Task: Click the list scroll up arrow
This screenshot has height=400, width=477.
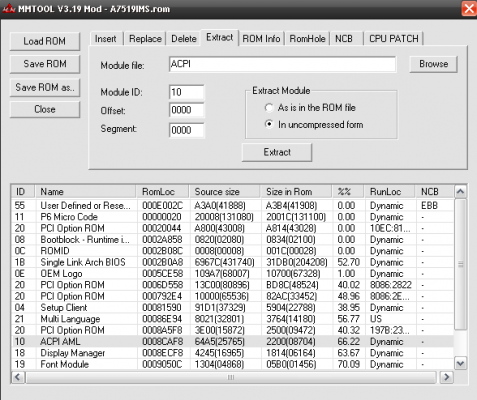Action: [x=460, y=191]
